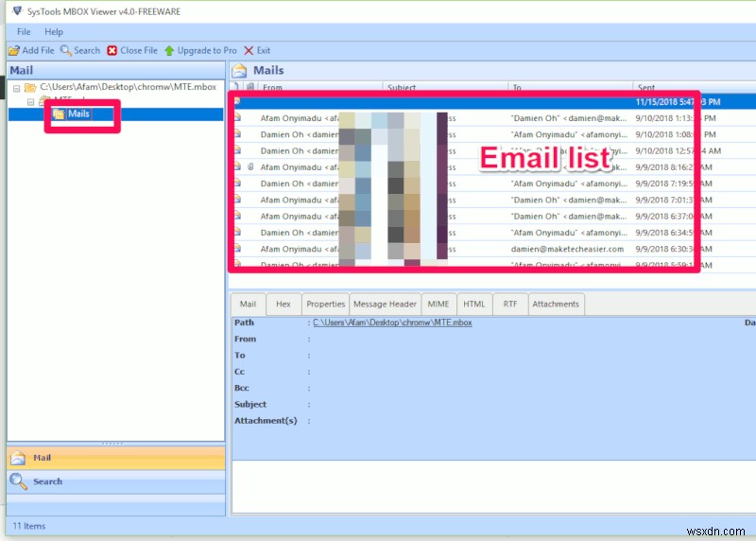Click the Upgrade to Pro button label

coord(207,51)
